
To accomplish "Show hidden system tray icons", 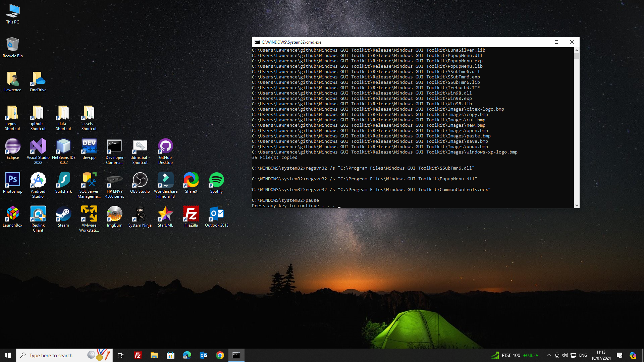I will pyautogui.click(x=549, y=355).
